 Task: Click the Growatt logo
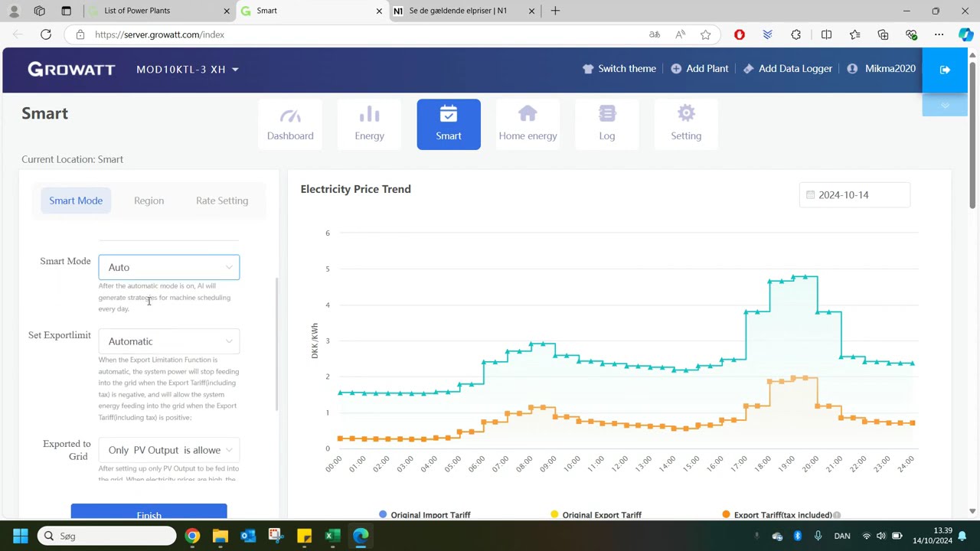(x=71, y=69)
